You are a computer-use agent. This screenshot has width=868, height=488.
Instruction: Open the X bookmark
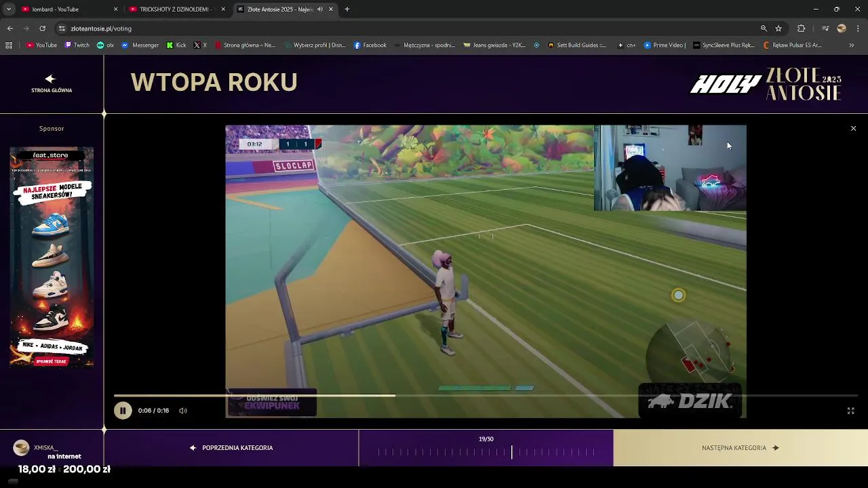pos(201,45)
